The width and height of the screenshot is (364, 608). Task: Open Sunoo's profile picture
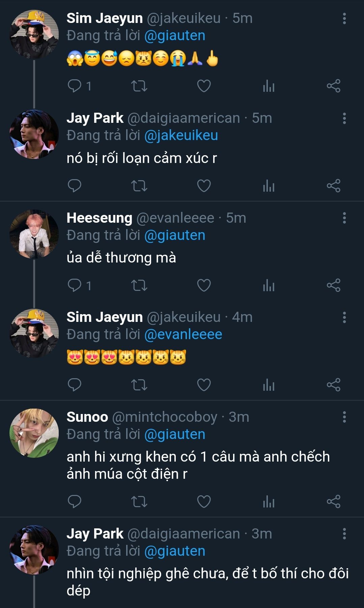click(x=34, y=433)
